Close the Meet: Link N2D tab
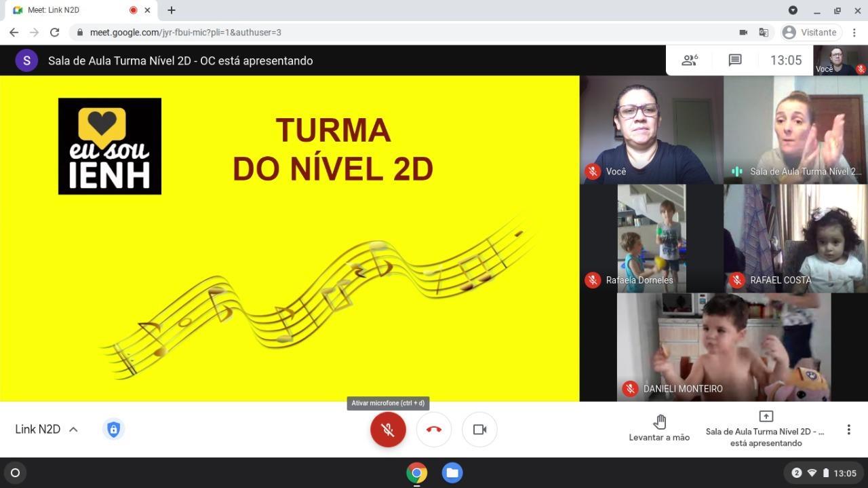Image resolution: width=868 pixels, height=488 pixels. point(147,10)
